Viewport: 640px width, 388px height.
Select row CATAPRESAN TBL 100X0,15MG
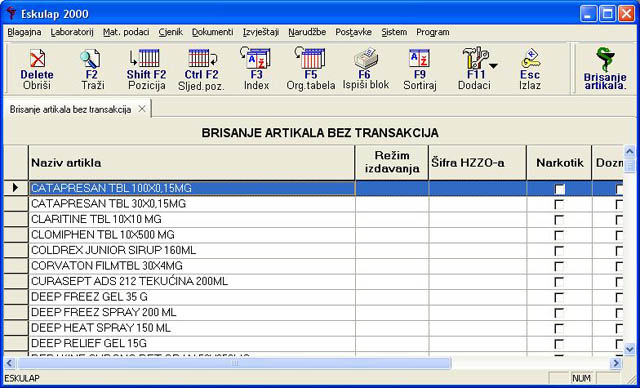click(x=313, y=188)
